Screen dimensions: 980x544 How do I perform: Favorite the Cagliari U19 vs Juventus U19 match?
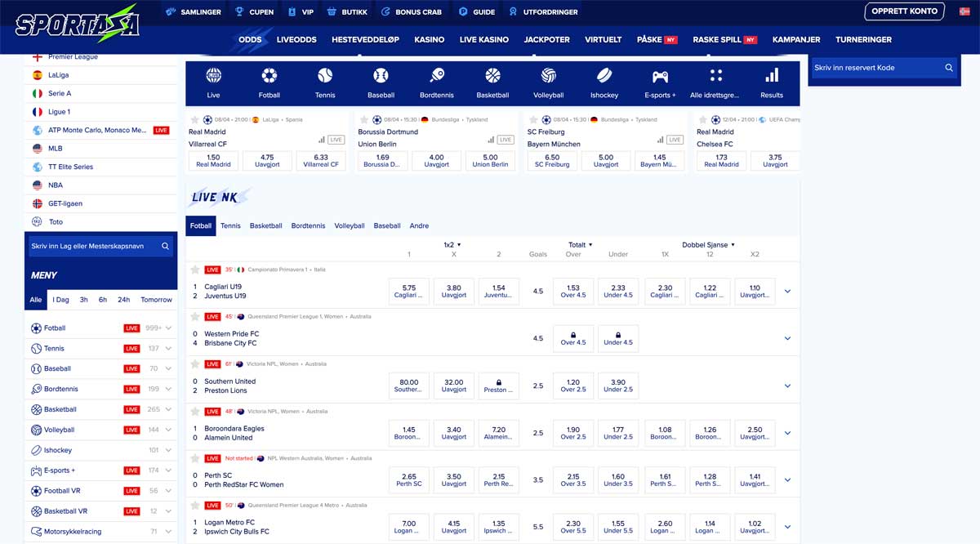click(x=195, y=270)
